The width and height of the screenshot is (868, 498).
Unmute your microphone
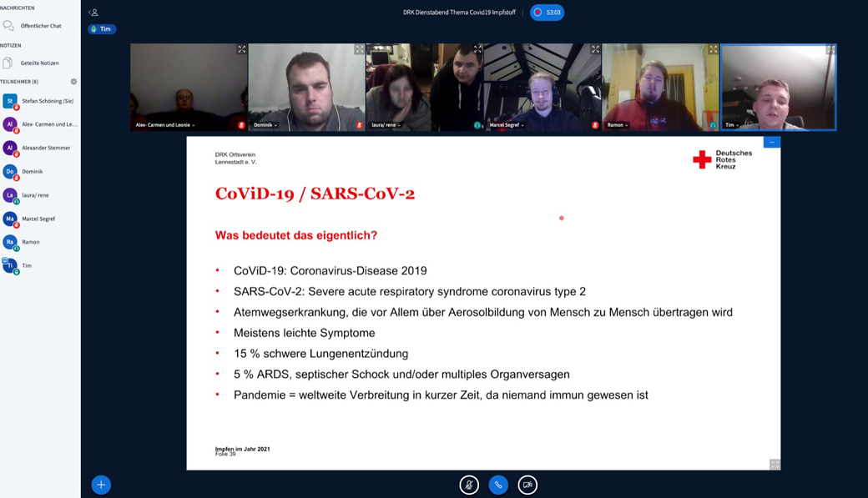point(469,485)
